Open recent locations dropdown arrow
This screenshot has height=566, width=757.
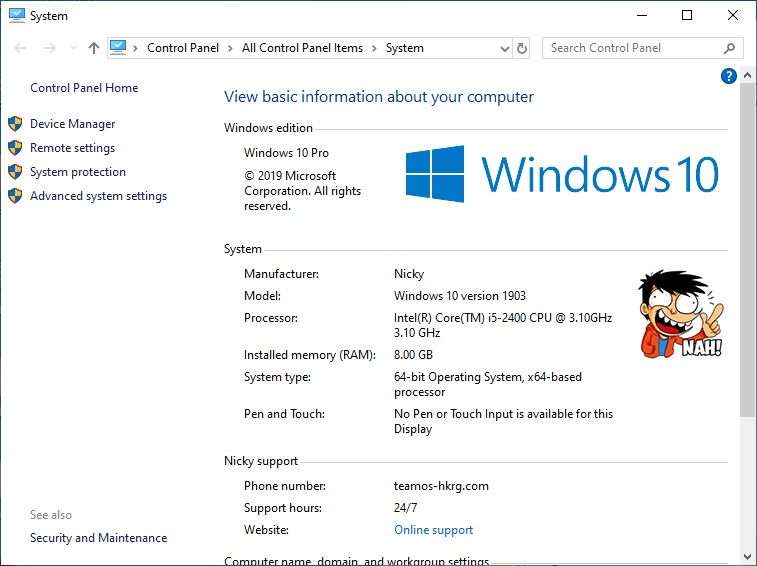pyautogui.click(x=73, y=48)
